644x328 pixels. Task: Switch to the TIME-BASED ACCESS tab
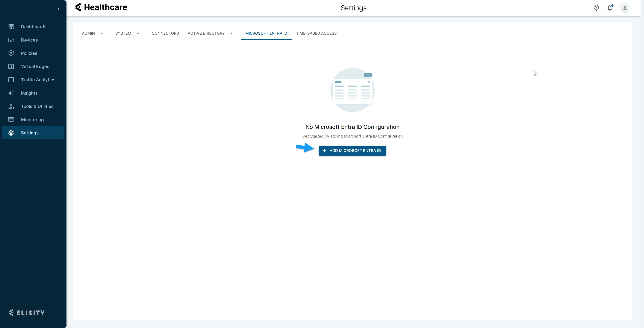tap(316, 34)
